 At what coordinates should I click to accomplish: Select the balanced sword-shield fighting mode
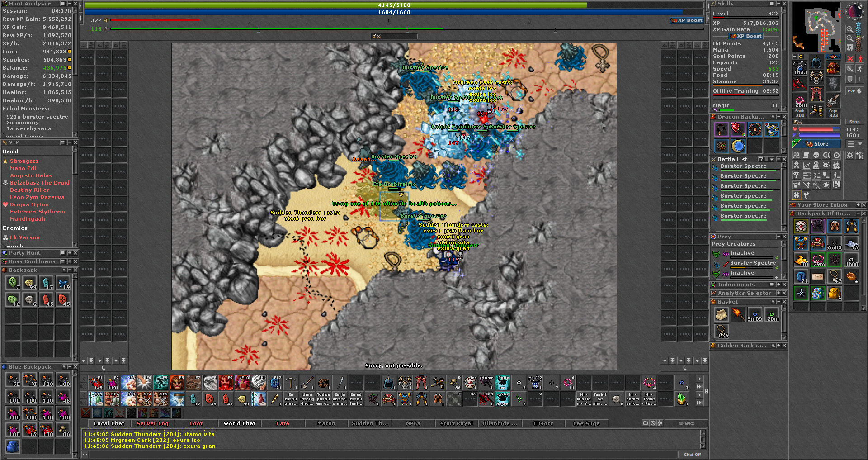(850, 69)
